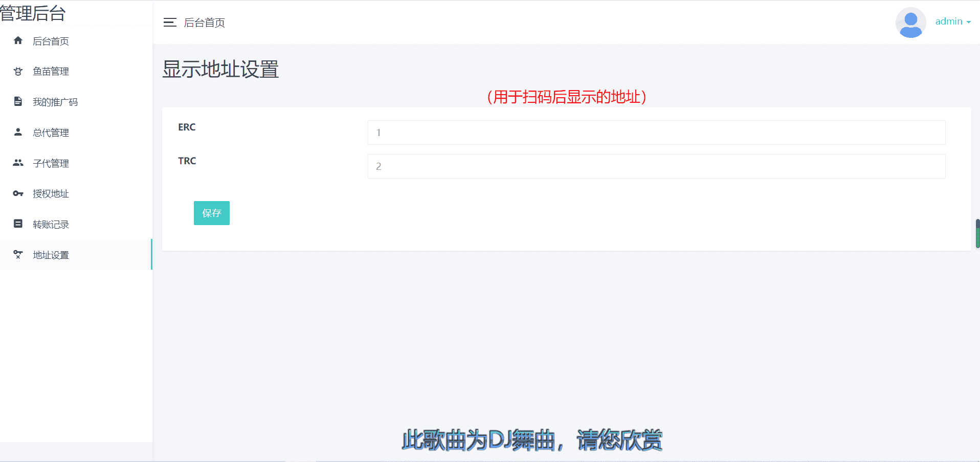This screenshot has width=980, height=462.
Task: Focus the TRC address input field
Action: click(x=656, y=166)
